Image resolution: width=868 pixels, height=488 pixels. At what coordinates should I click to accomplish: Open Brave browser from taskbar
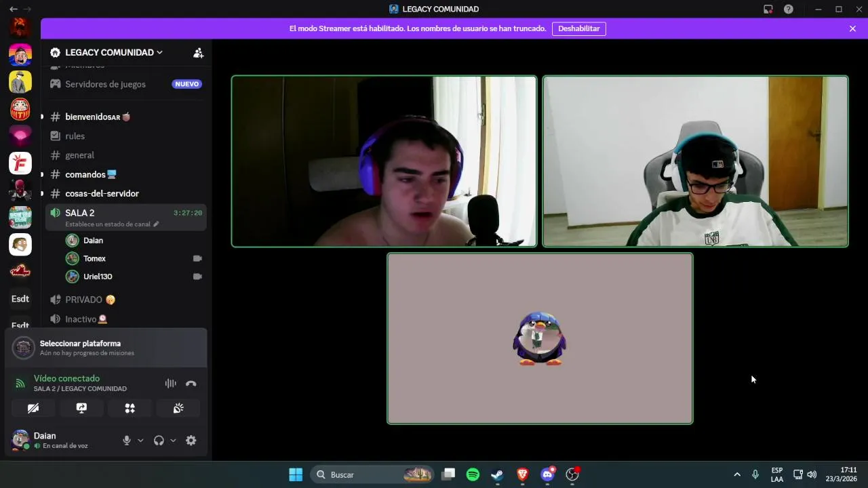point(523,474)
